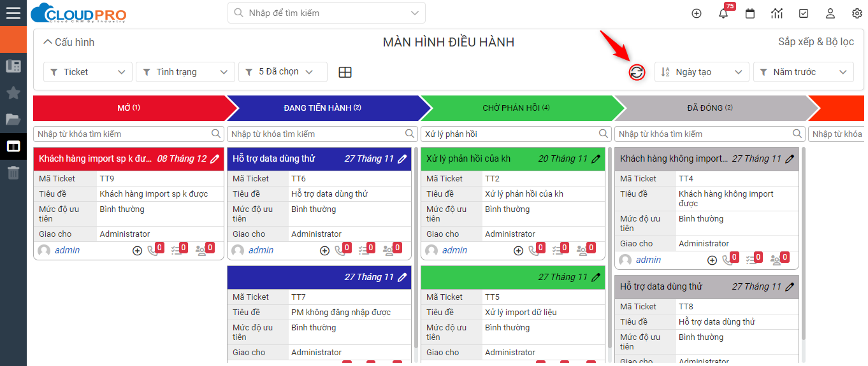
Task: Open the phone module in left sidebar
Action: point(13,66)
